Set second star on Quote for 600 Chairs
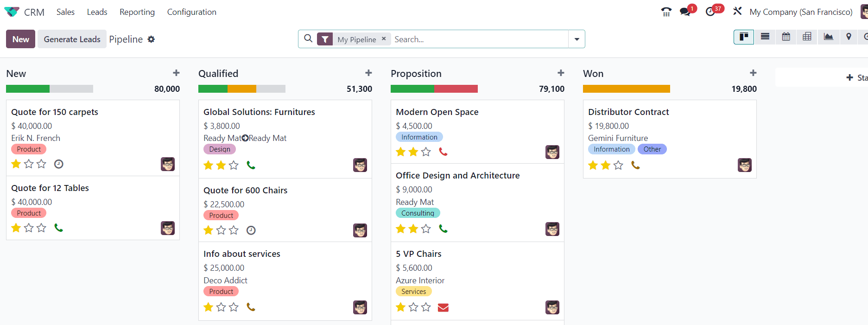Screen dimensions: 868x325 click(221, 230)
